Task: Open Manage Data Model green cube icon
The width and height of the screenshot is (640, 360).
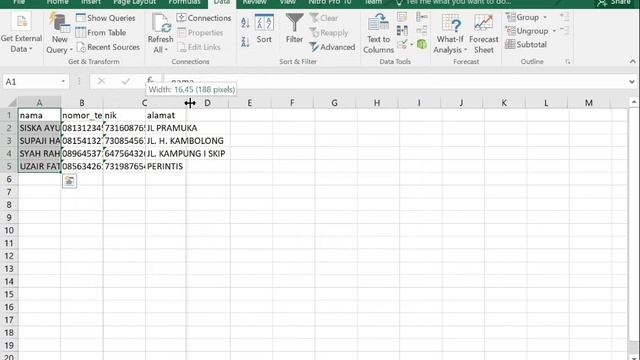Action: point(422,44)
